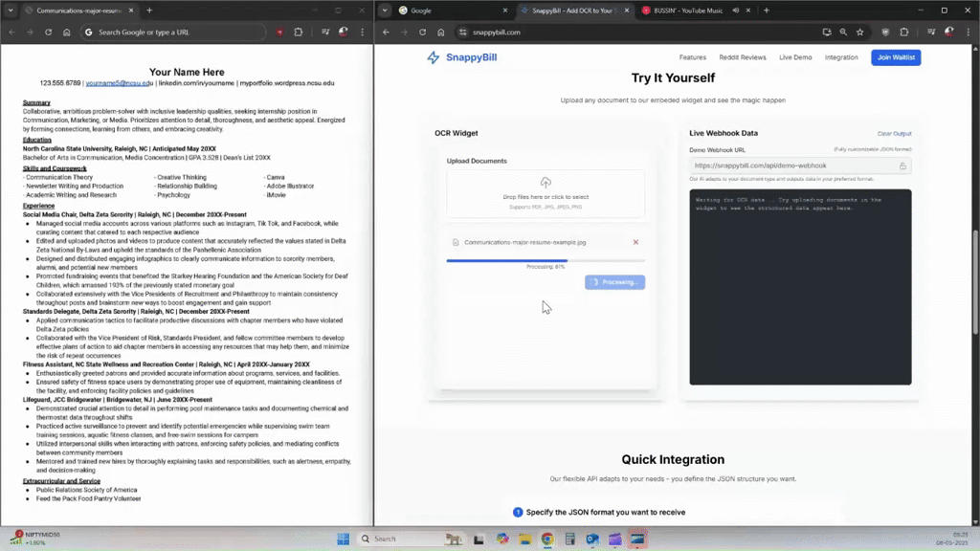Open home page in right browser window

pos(440,33)
